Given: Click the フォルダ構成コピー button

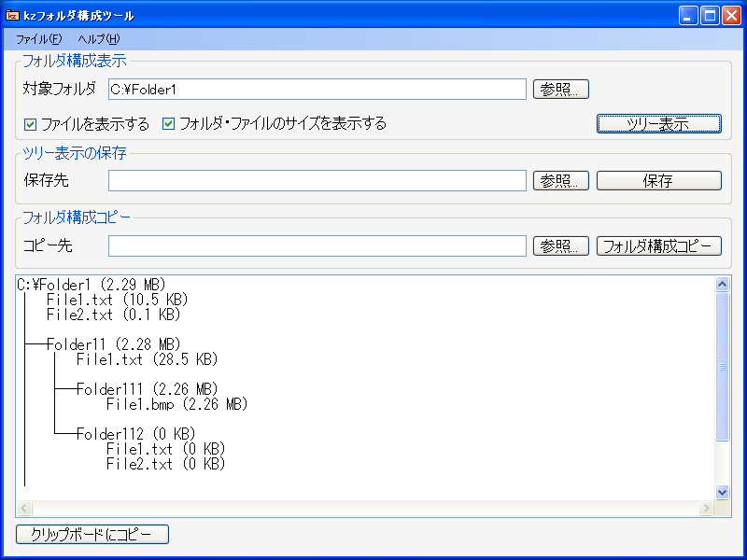Looking at the screenshot, I should pyautogui.click(x=659, y=245).
